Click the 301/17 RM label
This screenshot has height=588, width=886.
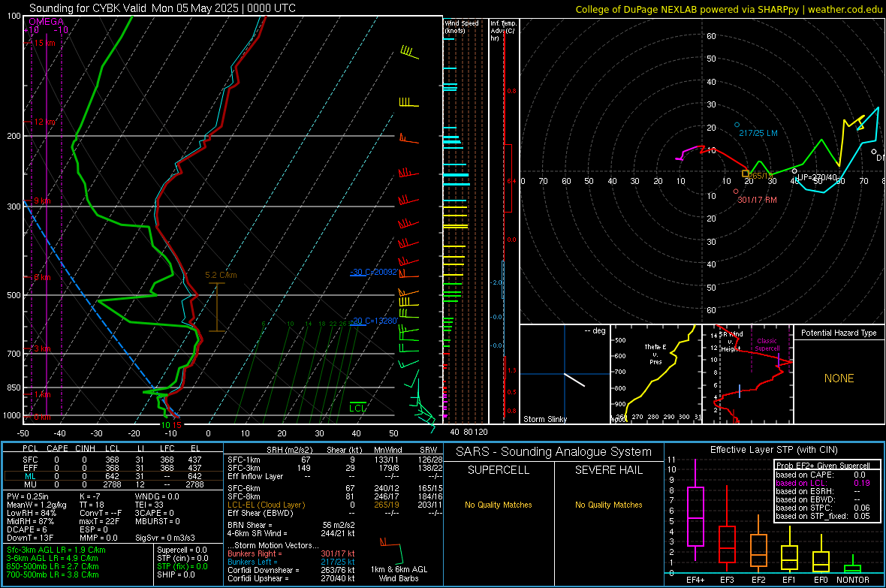click(757, 200)
